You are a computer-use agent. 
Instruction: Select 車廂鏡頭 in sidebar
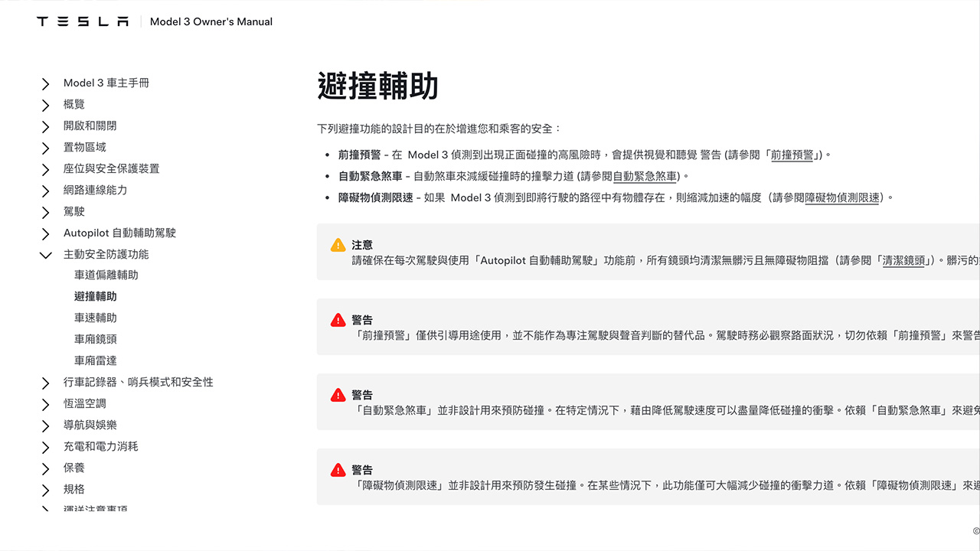(x=96, y=339)
